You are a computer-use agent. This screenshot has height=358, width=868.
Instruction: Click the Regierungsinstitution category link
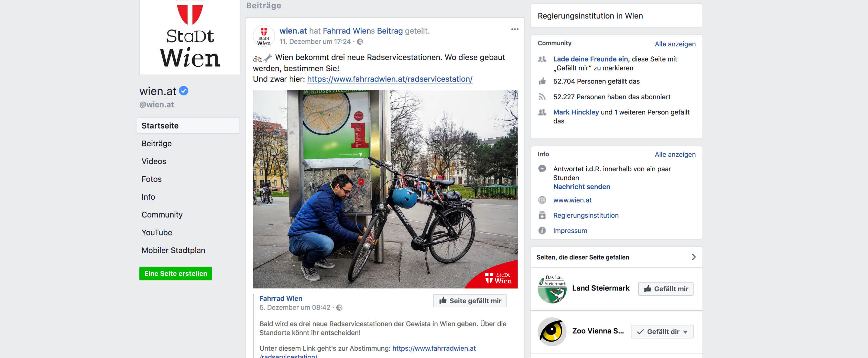coord(586,216)
